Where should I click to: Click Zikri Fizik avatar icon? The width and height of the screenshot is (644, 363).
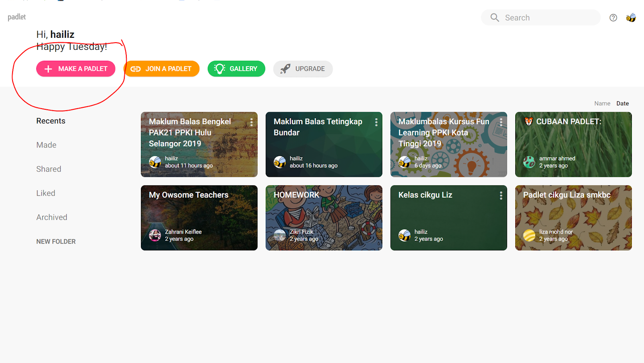(x=280, y=235)
